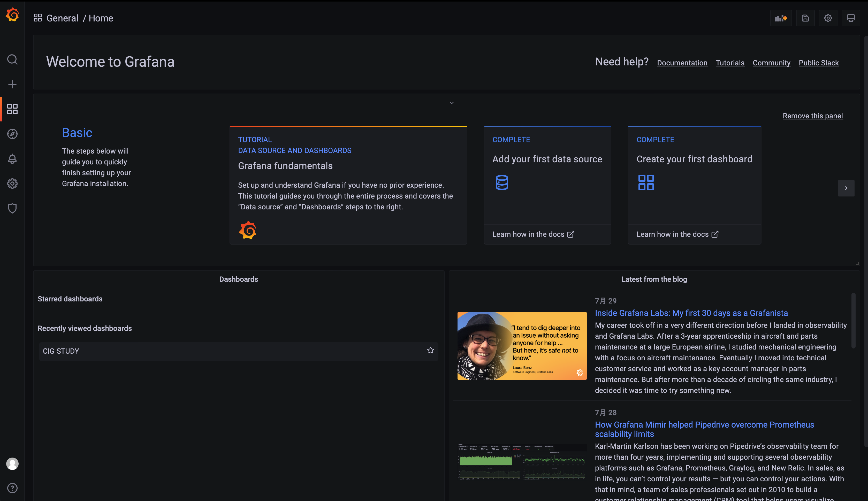Open the Create plus menu icon

click(x=12, y=84)
